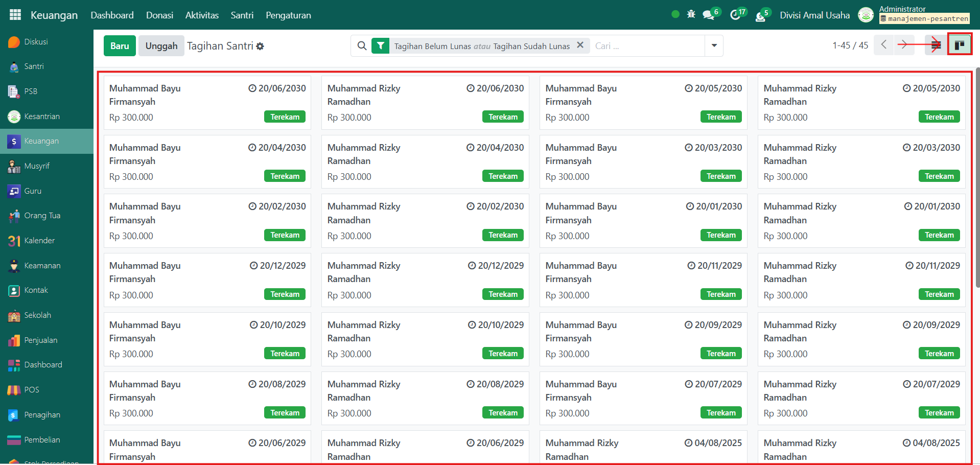Click the Baru button

pyautogui.click(x=120, y=46)
